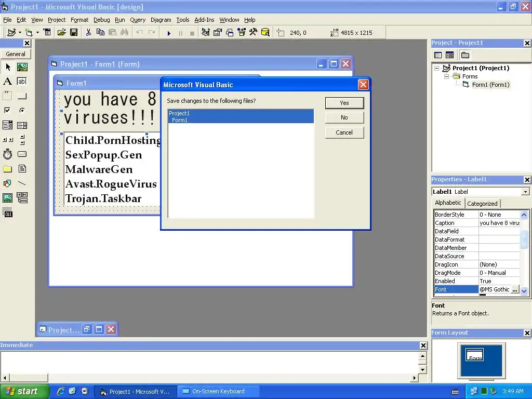
Task: Open the Add Standard EXE dropdown arrow
Action: coord(20,33)
